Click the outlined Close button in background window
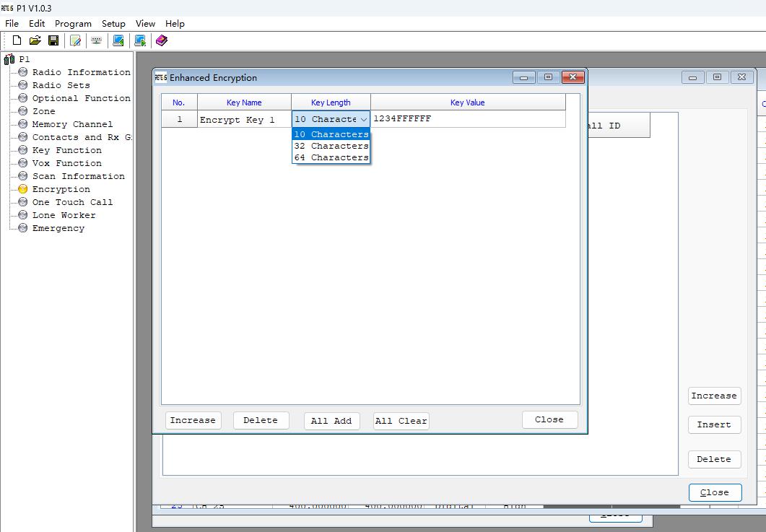This screenshot has width=766, height=532. pyautogui.click(x=715, y=492)
